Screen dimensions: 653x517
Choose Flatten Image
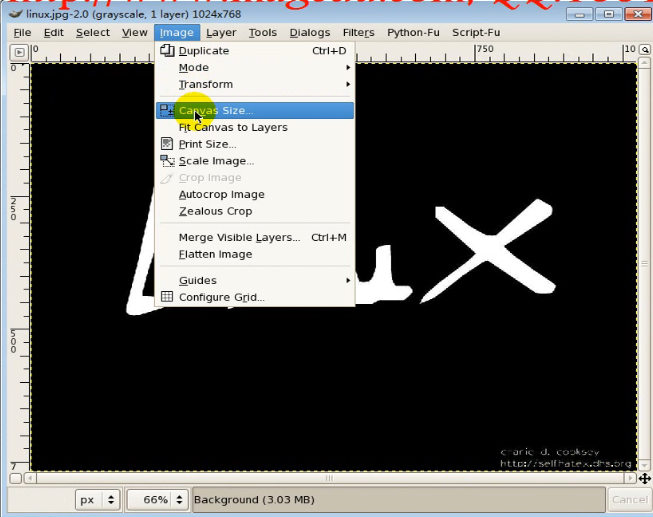pyautogui.click(x=255, y=254)
